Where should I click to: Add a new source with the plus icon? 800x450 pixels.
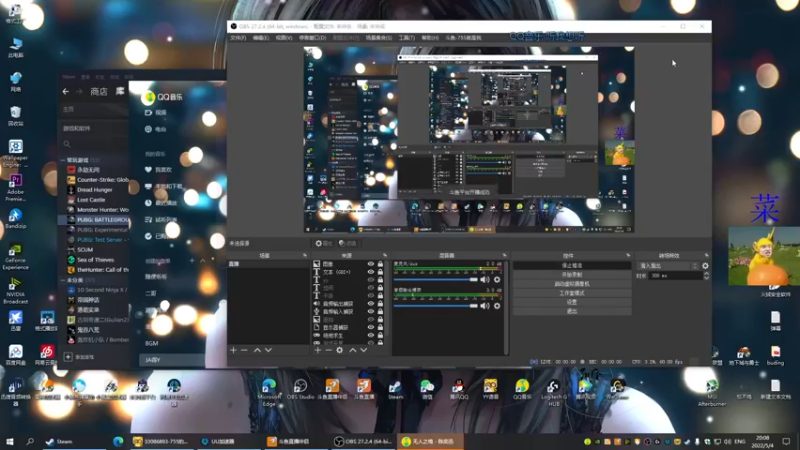click(x=317, y=351)
